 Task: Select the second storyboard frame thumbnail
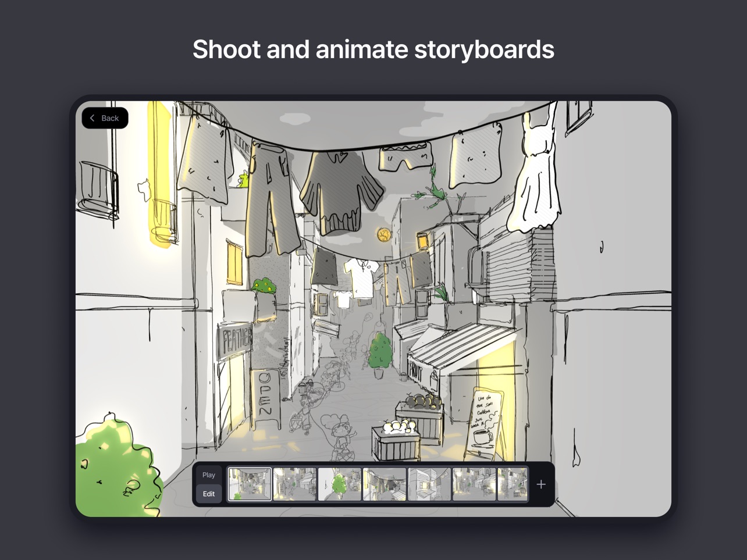point(295,484)
